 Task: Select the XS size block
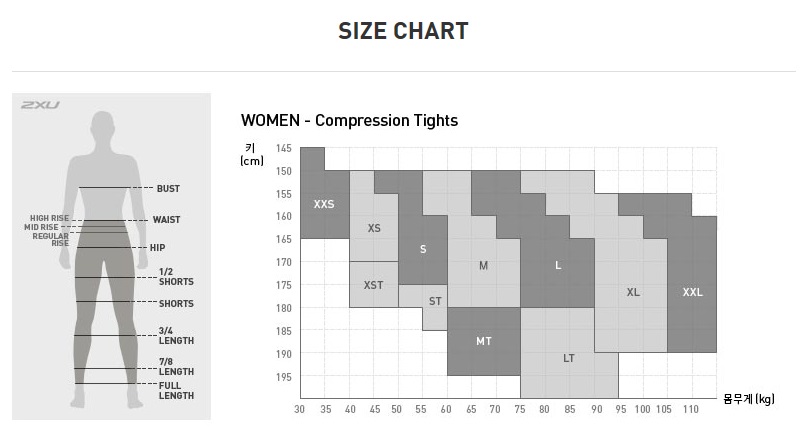click(x=374, y=228)
